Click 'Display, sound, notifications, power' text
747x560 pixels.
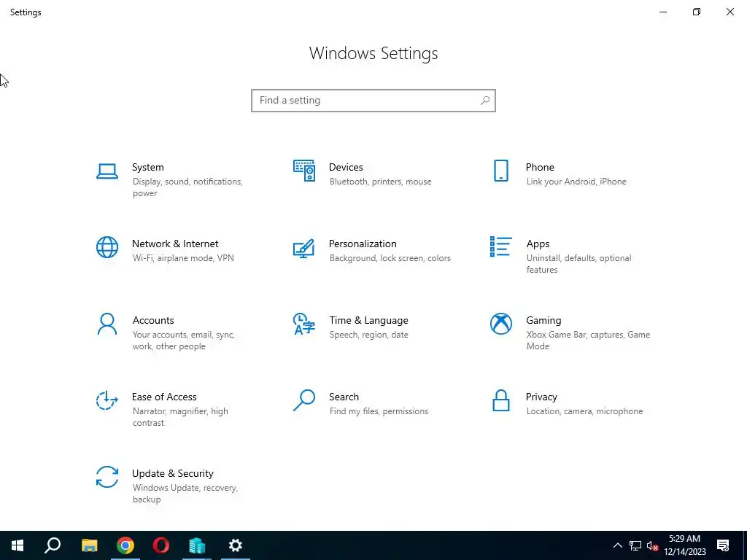[x=187, y=187]
